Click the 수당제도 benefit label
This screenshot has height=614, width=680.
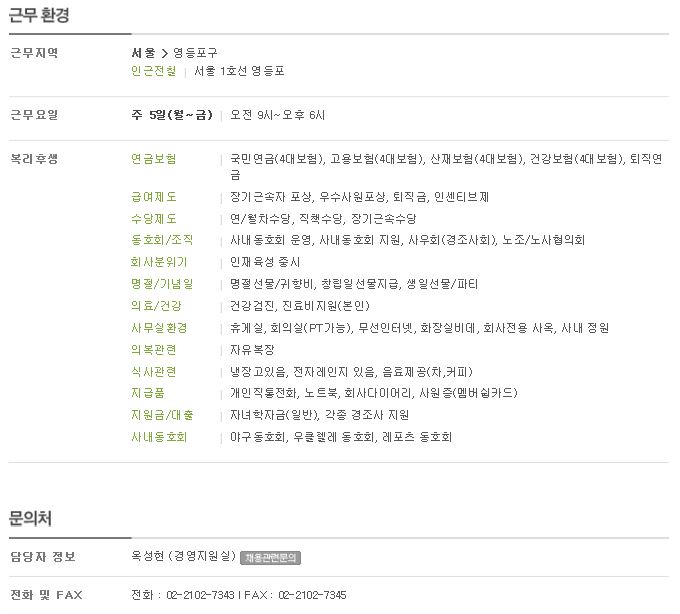154,219
